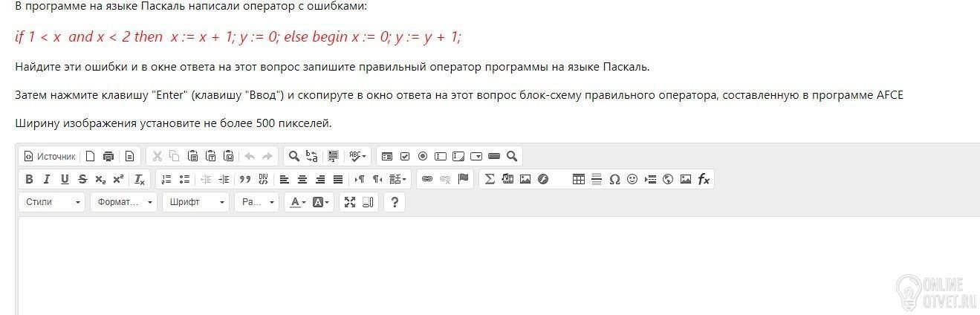This screenshot has height=315, width=980.
Task: Click the unlink icon
Action: click(x=444, y=179)
